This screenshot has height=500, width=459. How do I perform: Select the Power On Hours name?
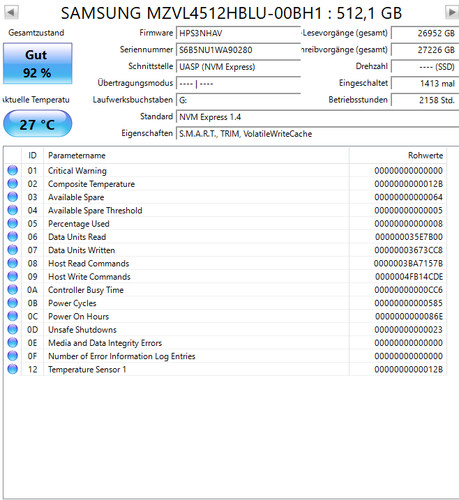pos(79,317)
